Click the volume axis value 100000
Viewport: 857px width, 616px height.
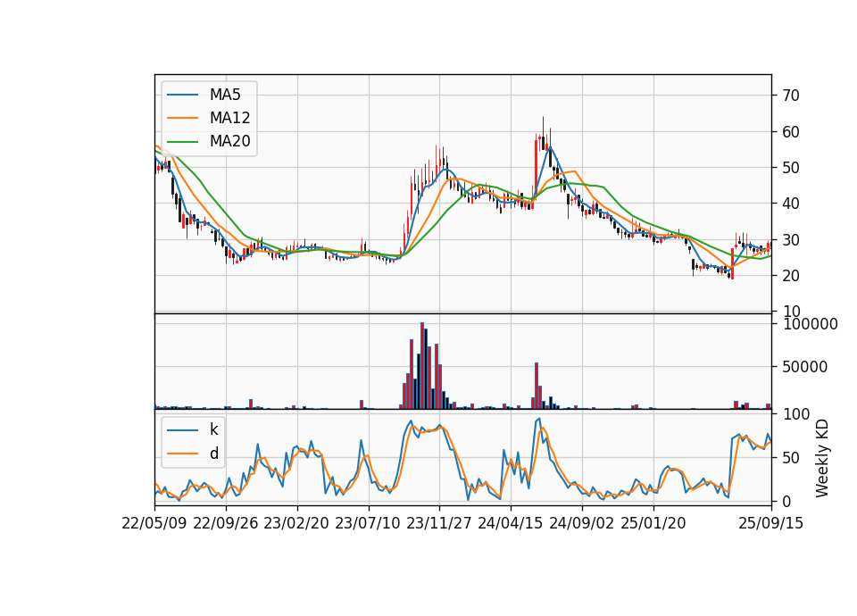[x=811, y=325]
